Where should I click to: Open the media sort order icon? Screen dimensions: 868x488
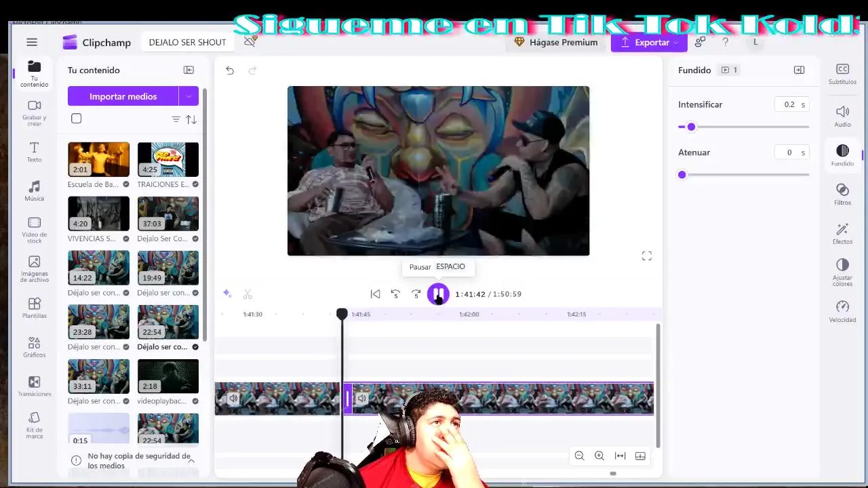pos(191,119)
